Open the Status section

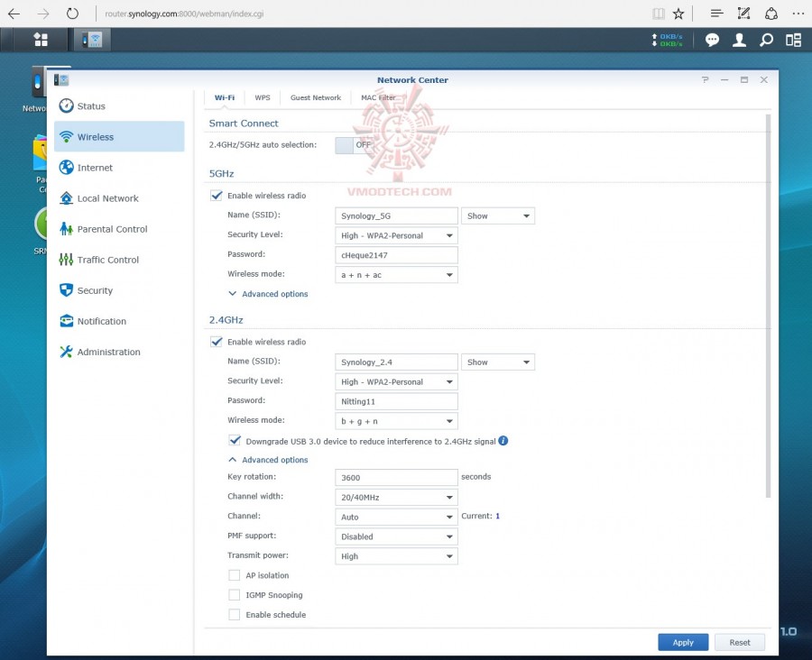tap(119, 106)
